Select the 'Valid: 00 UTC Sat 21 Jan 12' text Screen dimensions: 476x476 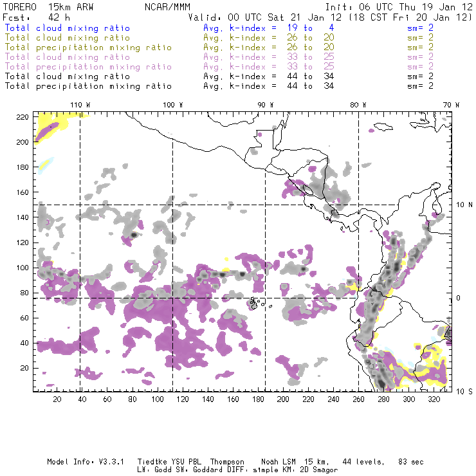265,17
